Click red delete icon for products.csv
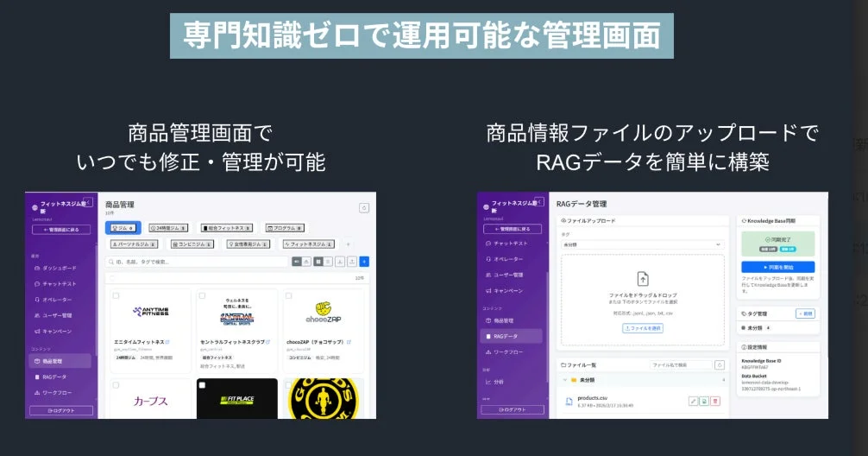 click(x=715, y=401)
